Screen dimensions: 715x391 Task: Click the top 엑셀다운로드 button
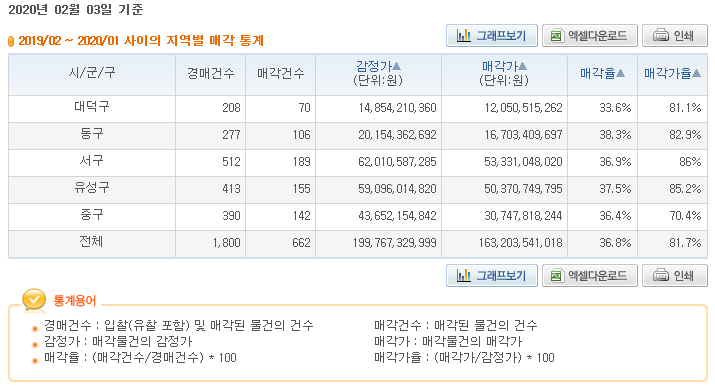590,36
